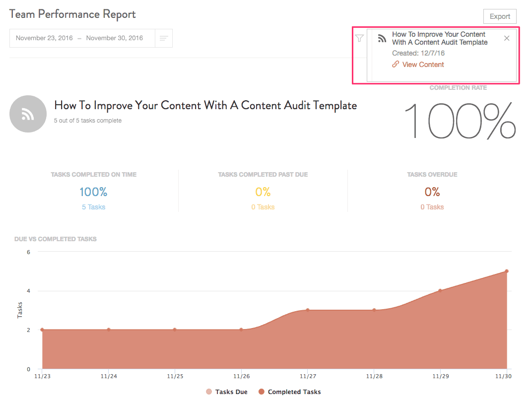Click the TASKS COMPLETED PAST DUE label
This screenshot has height=401, width=532.
(x=263, y=174)
